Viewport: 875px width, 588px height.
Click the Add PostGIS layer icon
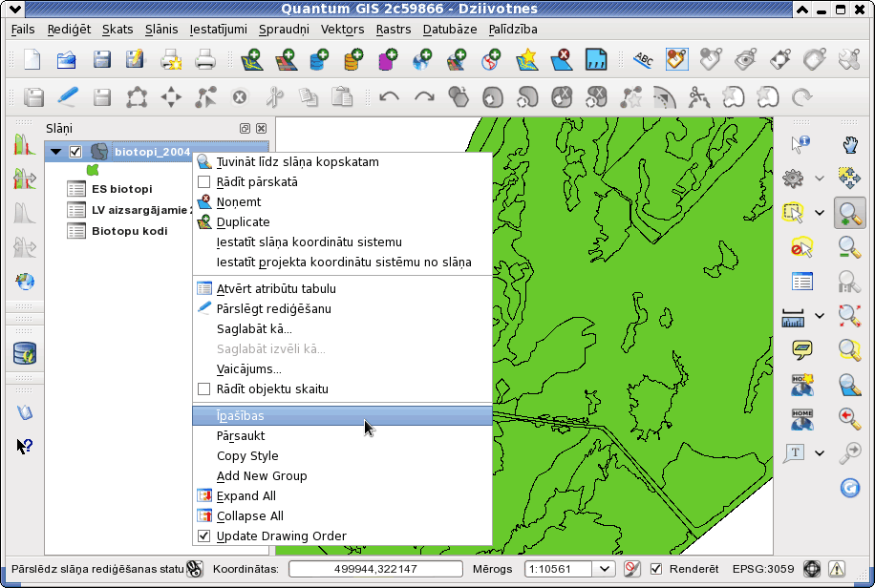(319, 60)
